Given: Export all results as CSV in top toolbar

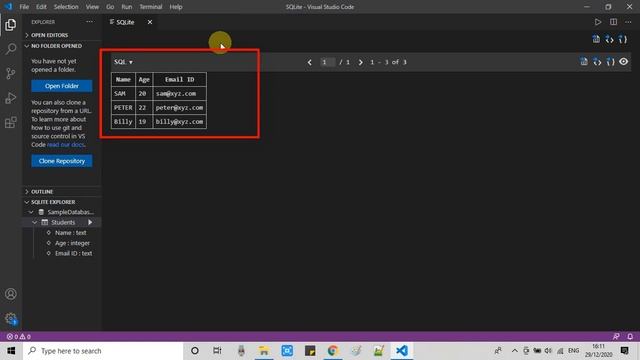Looking at the screenshot, I should (596, 39).
